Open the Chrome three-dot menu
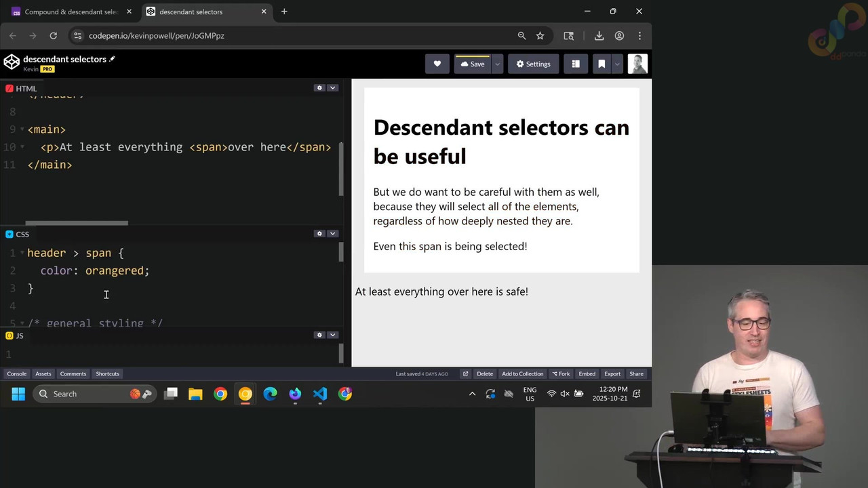The height and width of the screenshot is (488, 868). [639, 35]
